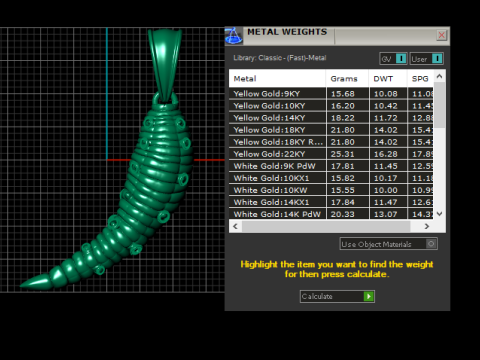Click the Metal Weights scale icon

coord(234,36)
